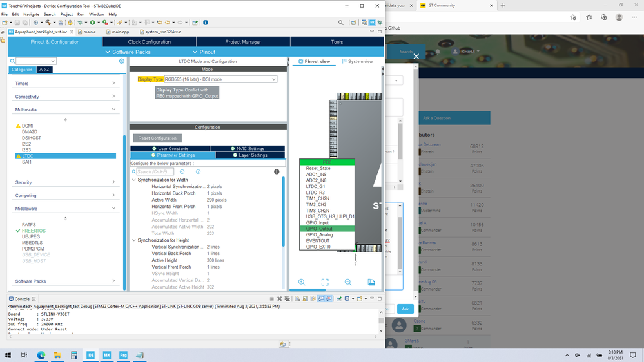Click the Remove Launch icon in Console
This screenshot has width=644, height=362.
tap(279, 299)
